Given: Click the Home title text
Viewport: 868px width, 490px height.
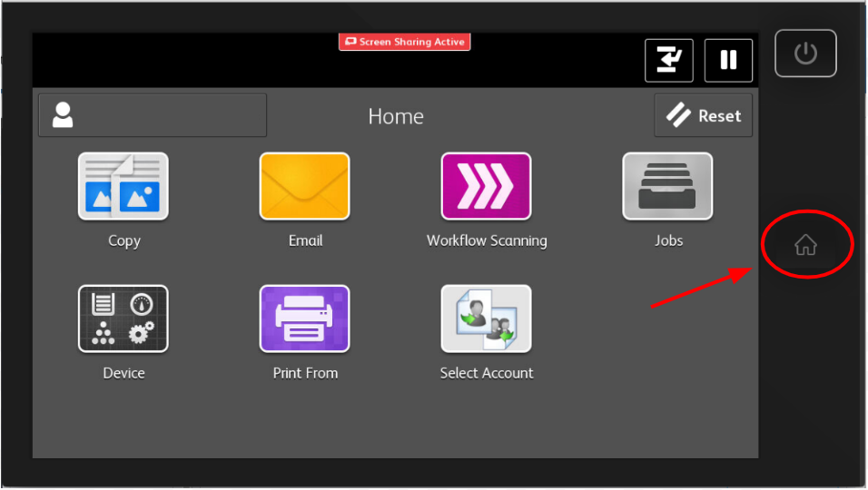Looking at the screenshot, I should [x=396, y=117].
